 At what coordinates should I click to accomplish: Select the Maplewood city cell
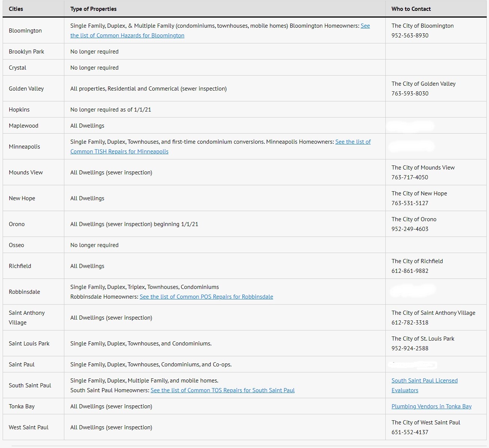pyautogui.click(x=33, y=126)
